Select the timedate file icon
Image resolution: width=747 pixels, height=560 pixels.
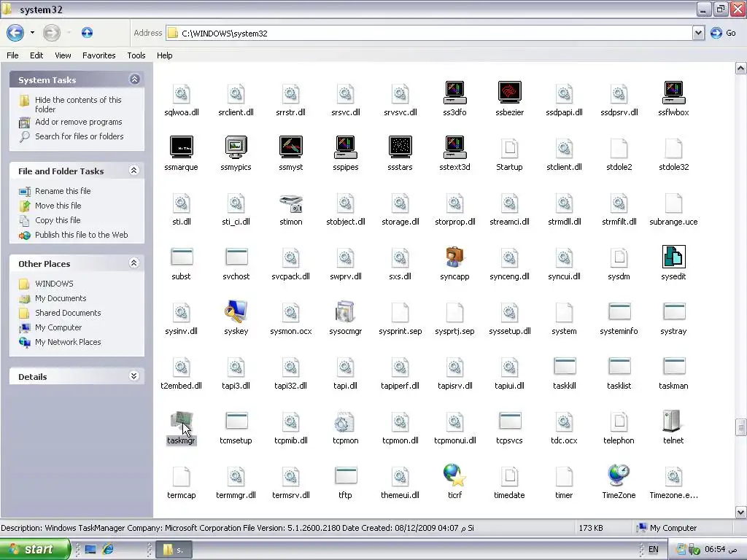[509, 476]
